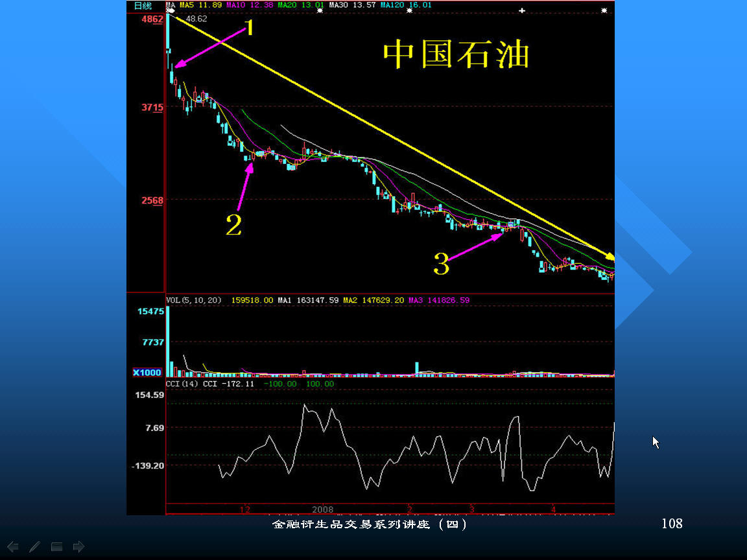Click the 日线 period label
Viewport: 747px width, 560px height.
pyautogui.click(x=143, y=6)
